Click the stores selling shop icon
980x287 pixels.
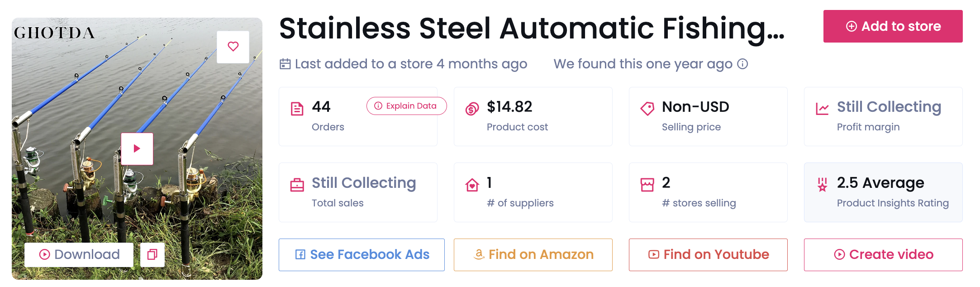pyautogui.click(x=647, y=185)
